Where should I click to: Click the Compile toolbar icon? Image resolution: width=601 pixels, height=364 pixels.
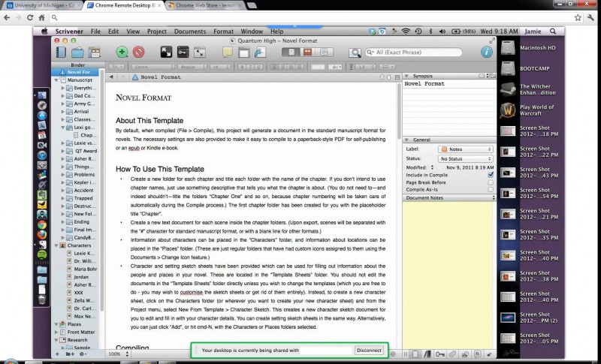pyautogui.click(x=260, y=52)
